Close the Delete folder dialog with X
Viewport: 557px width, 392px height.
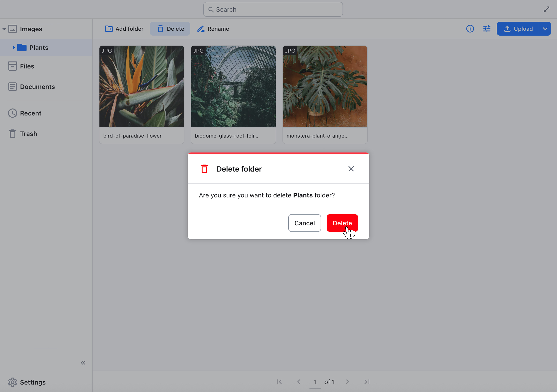point(351,169)
